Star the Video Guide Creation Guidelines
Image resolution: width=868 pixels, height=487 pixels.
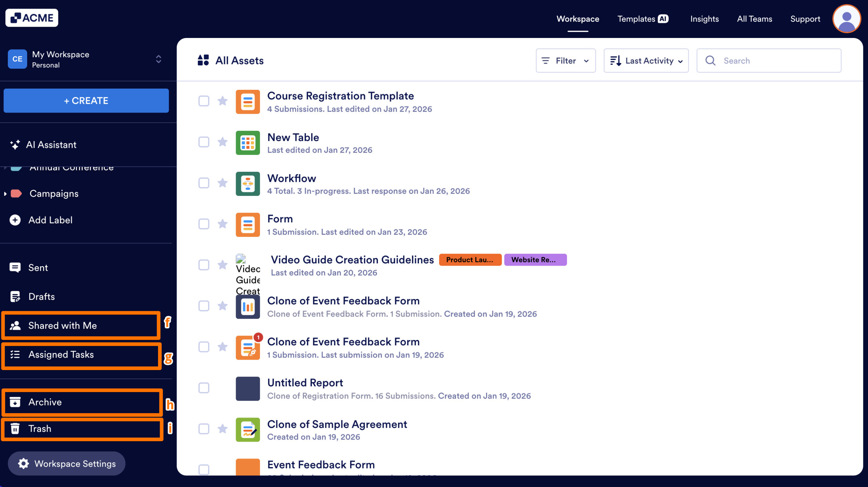click(x=222, y=265)
